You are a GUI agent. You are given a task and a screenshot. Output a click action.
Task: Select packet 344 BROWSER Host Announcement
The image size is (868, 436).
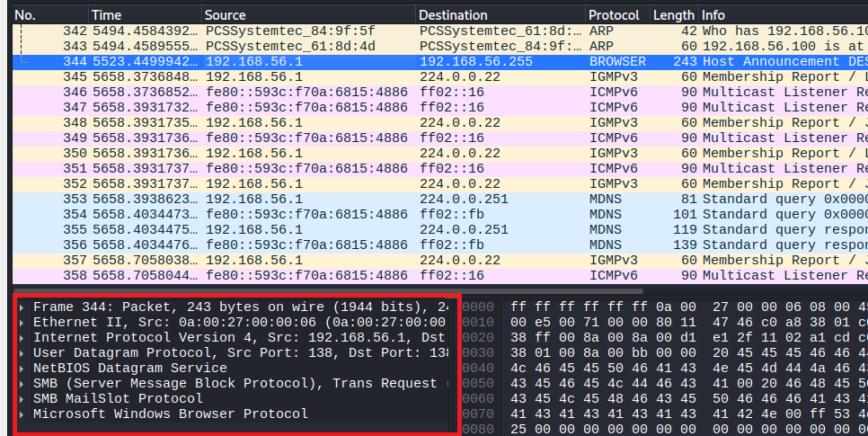[x=440, y=61]
